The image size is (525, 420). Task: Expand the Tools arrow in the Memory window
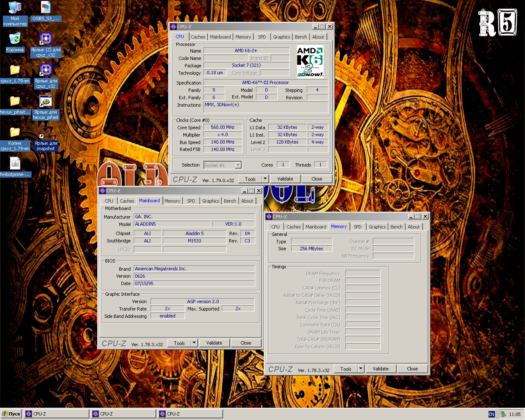tap(361, 369)
